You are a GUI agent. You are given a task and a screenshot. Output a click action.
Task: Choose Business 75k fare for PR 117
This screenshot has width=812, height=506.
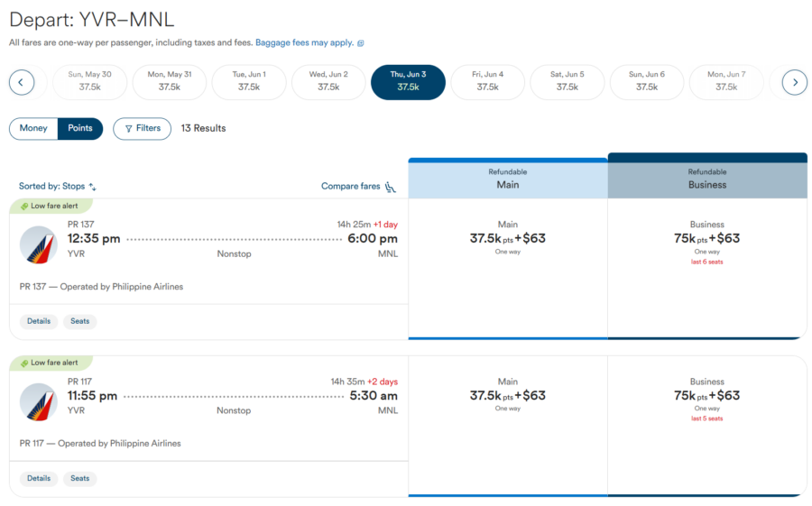[x=706, y=426]
